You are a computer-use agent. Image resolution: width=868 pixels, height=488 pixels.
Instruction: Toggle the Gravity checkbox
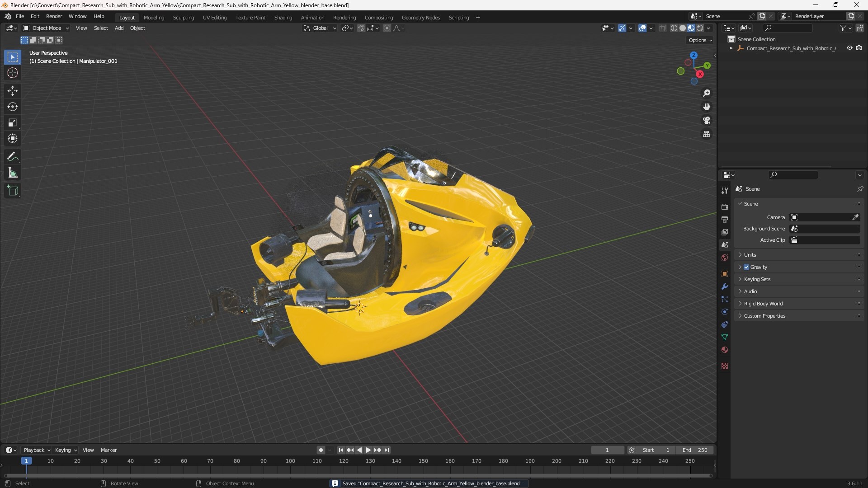[746, 267]
